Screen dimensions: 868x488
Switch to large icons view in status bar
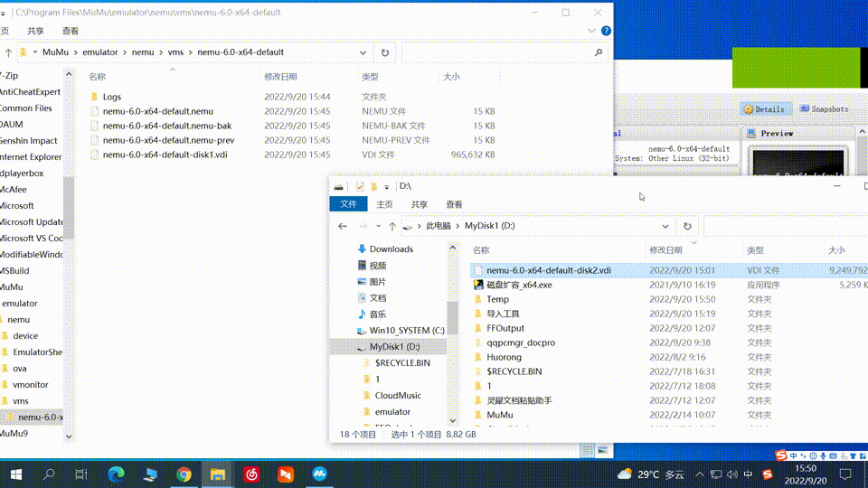[x=603, y=450]
